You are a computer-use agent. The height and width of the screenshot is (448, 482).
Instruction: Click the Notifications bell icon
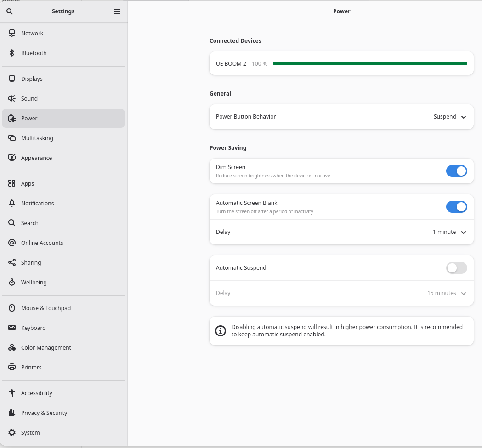(x=12, y=203)
